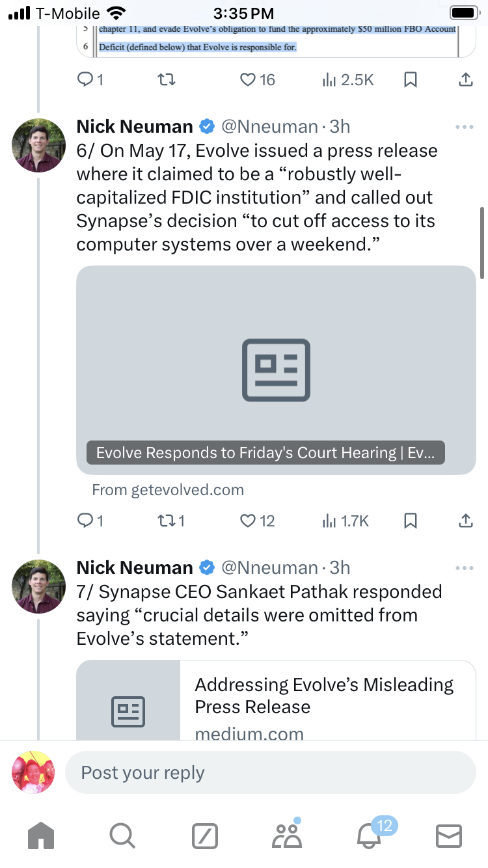This screenshot has width=488, height=868.
Task: Share the top post with 2.5K views
Action: coord(465,79)
